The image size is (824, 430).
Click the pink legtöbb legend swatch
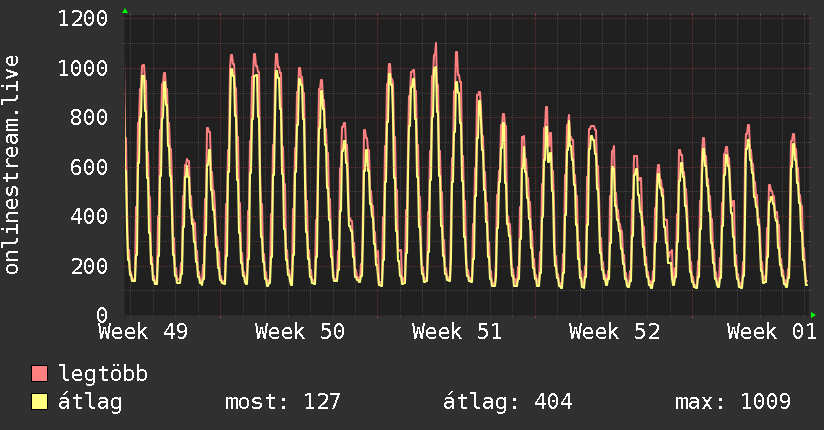pyautogui.click(x=39, y=373)
